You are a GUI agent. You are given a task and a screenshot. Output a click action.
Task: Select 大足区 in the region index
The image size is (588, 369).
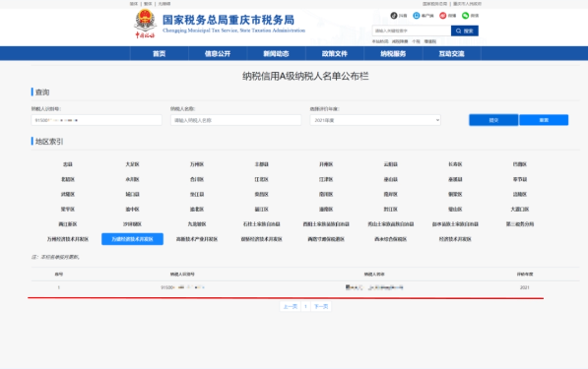132,164
